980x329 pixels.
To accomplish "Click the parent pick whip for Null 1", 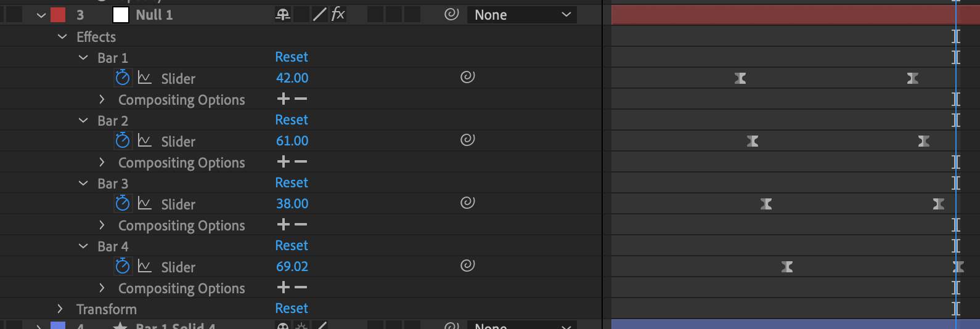I will coord(452,14).
